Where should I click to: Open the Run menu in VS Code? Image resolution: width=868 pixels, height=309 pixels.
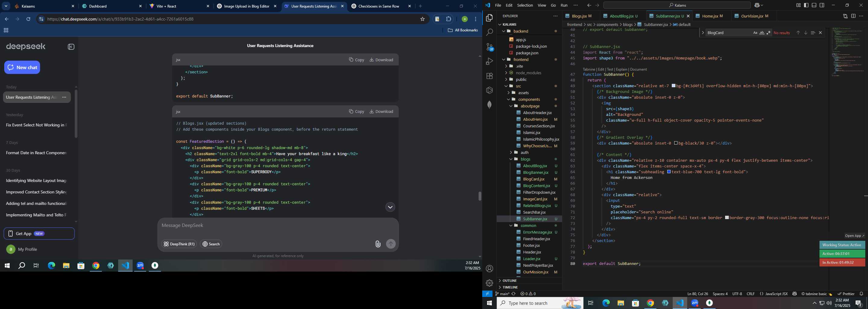564,5
